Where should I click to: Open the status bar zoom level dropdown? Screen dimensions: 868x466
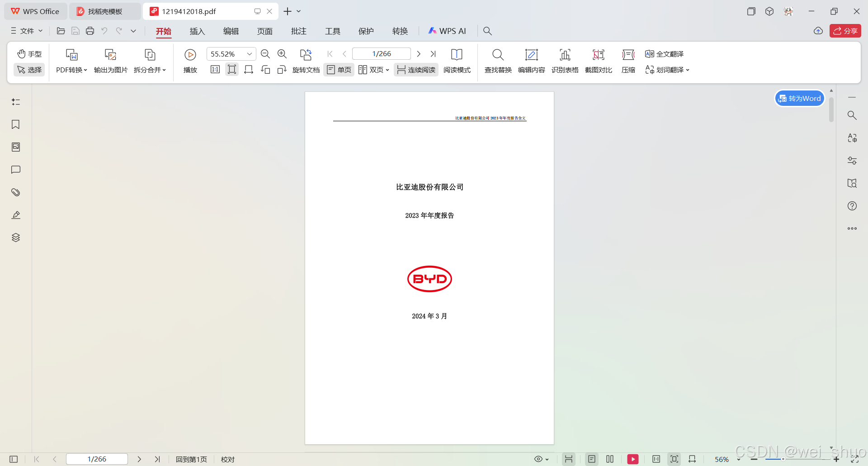pyautogui.click(x=739, y=459)
